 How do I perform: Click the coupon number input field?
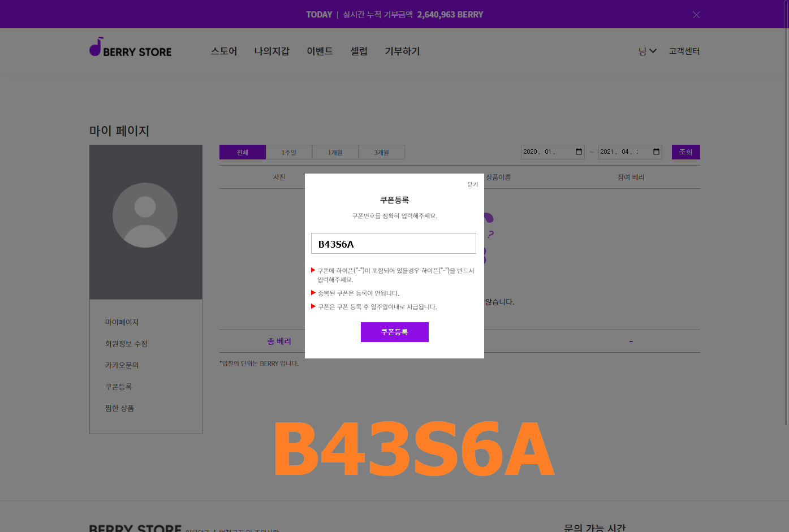(394, 244)
